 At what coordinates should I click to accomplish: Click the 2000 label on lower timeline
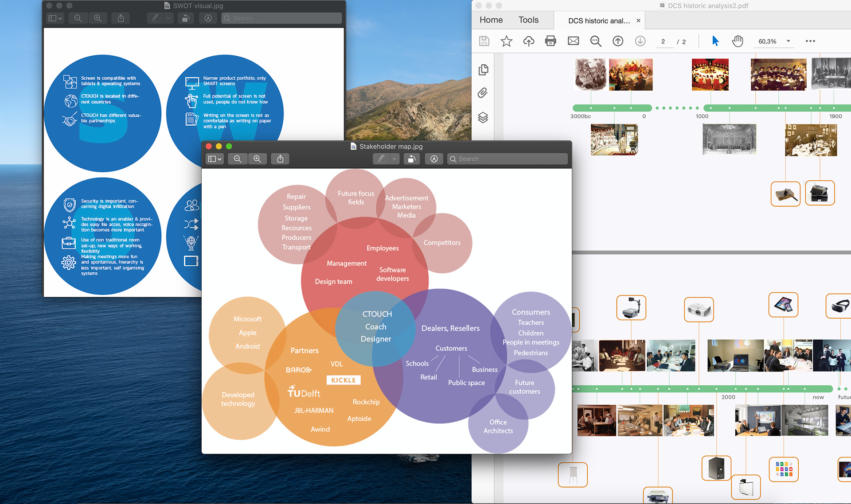pyautogui.click(x=728, y=397)
